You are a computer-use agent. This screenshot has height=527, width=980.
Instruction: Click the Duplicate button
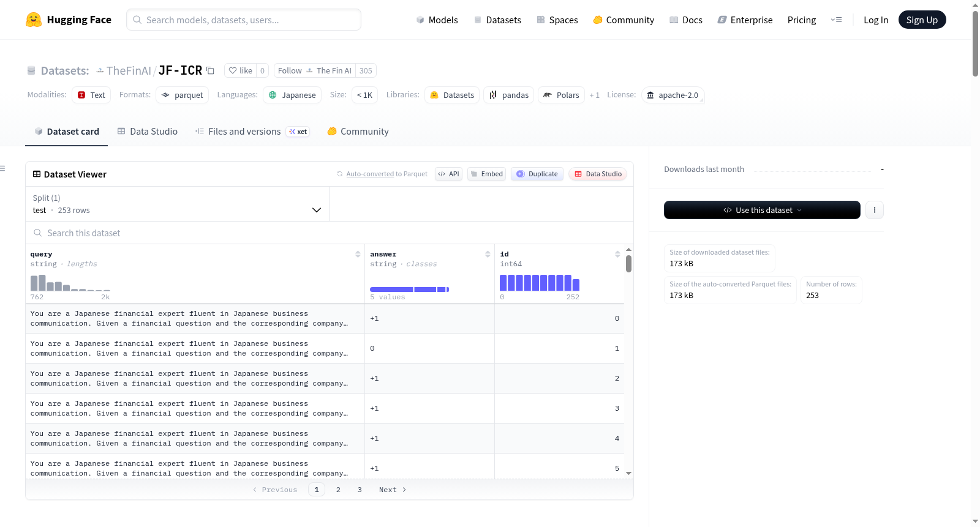(x=537, y=174)
